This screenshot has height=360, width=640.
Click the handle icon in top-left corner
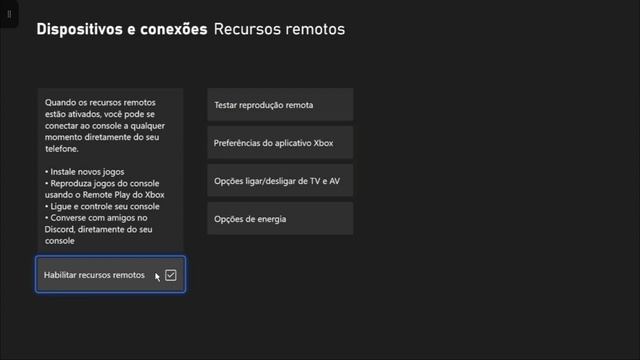9,14
